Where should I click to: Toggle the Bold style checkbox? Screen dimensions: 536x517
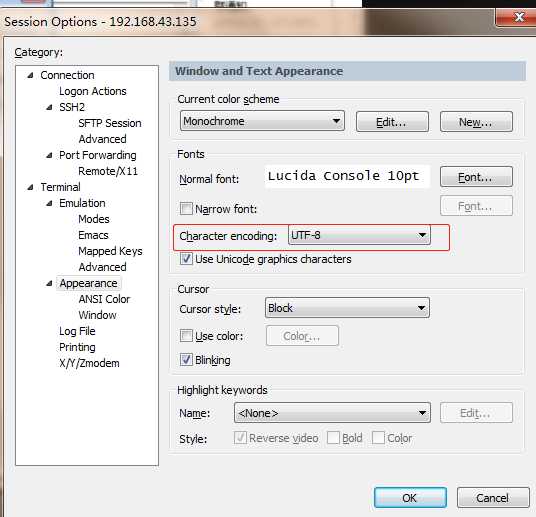333,438
